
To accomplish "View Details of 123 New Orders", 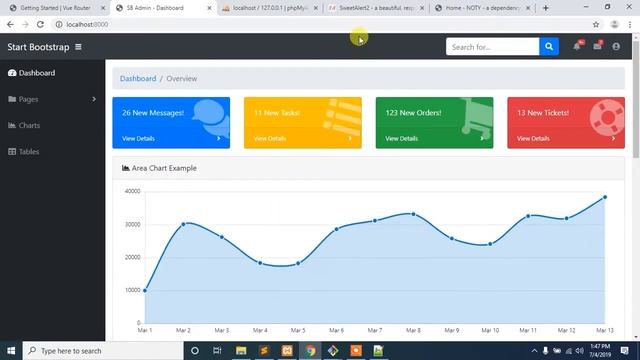I will 402,138.
